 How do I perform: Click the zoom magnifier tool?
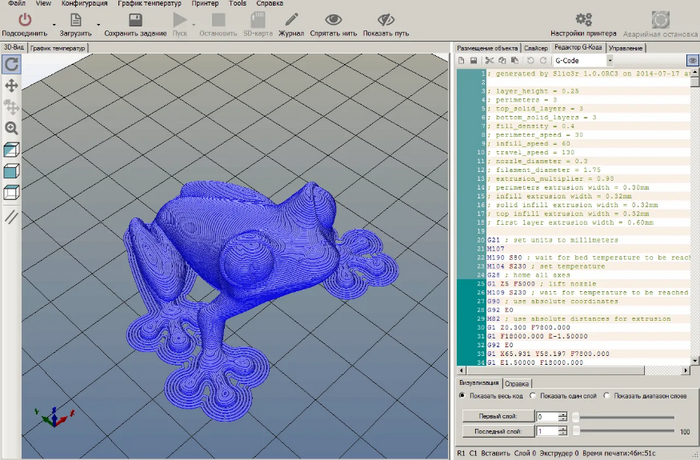[x=12, y=128]
